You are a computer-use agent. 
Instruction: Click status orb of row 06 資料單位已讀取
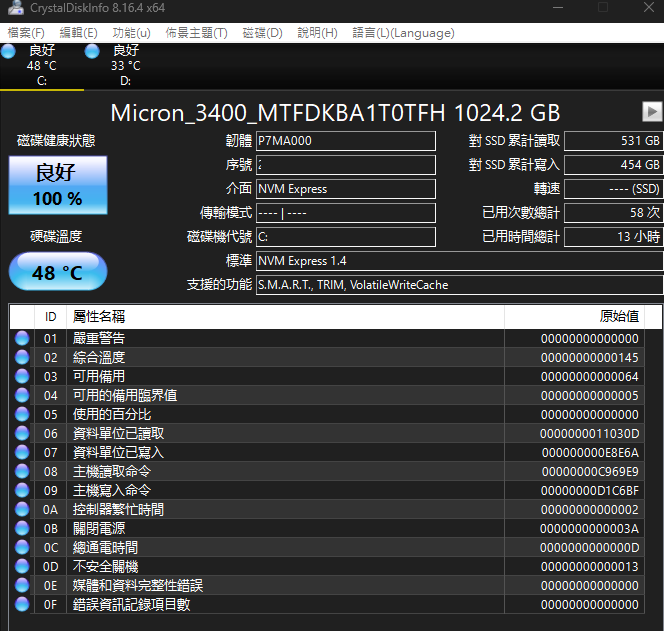tap(22, 433)
